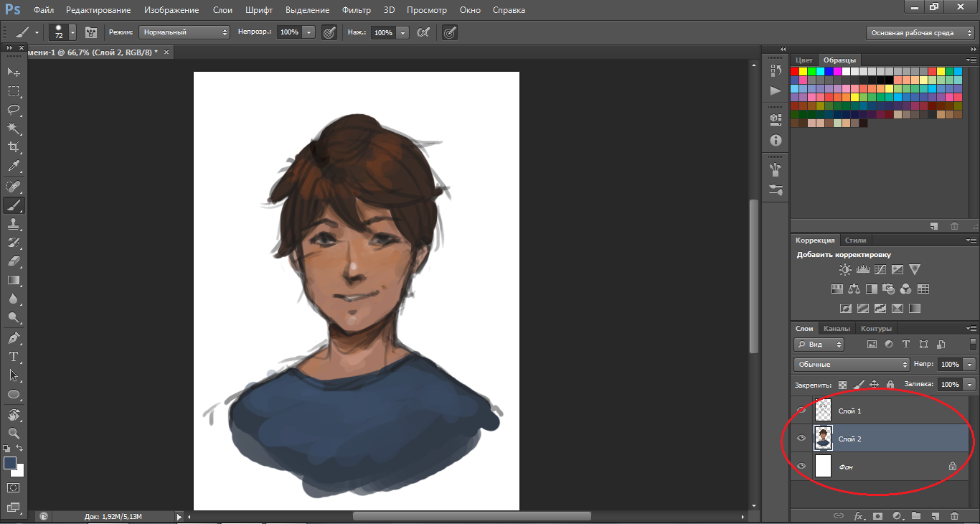The height and width of the screenshot is (524, 980).
Task: Toggle airbrush mode in options bar
Action: (x=424, y=32)
